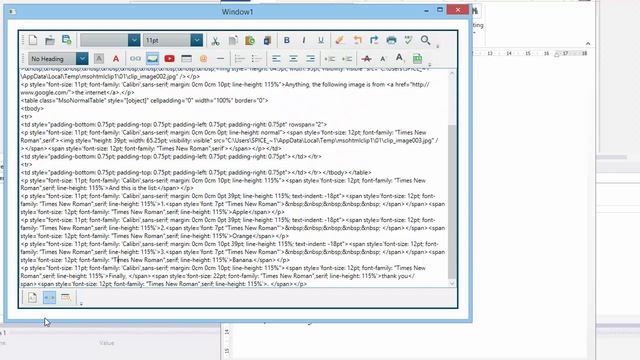Apply subscript formatting

tap(399, 59)
